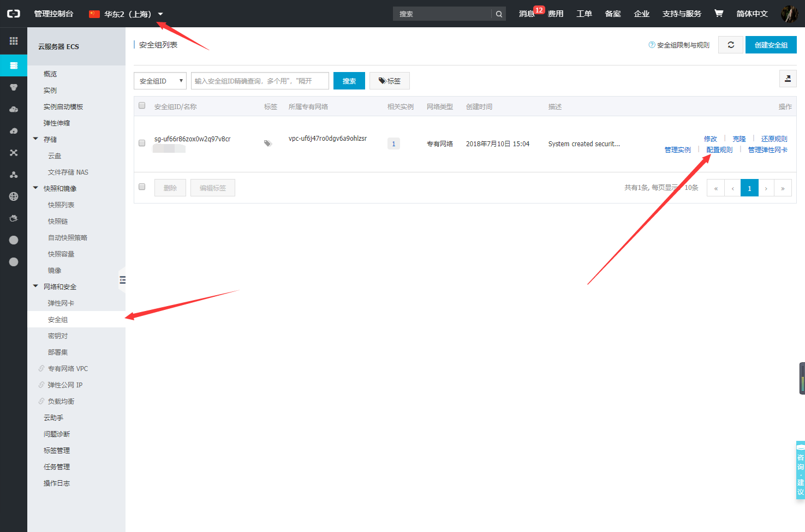This screenshot has height=532, width=805.
Task: Select the ECS server icon in sidebar
Action: 14,65
